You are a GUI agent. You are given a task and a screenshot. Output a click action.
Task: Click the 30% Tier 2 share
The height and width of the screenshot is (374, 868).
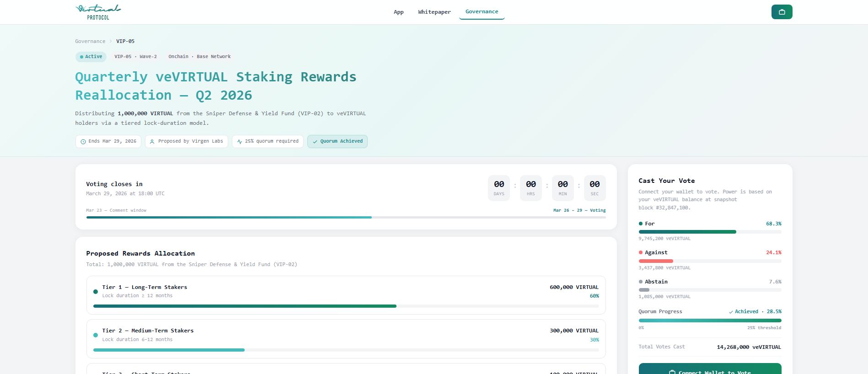[x=594, y=340]
